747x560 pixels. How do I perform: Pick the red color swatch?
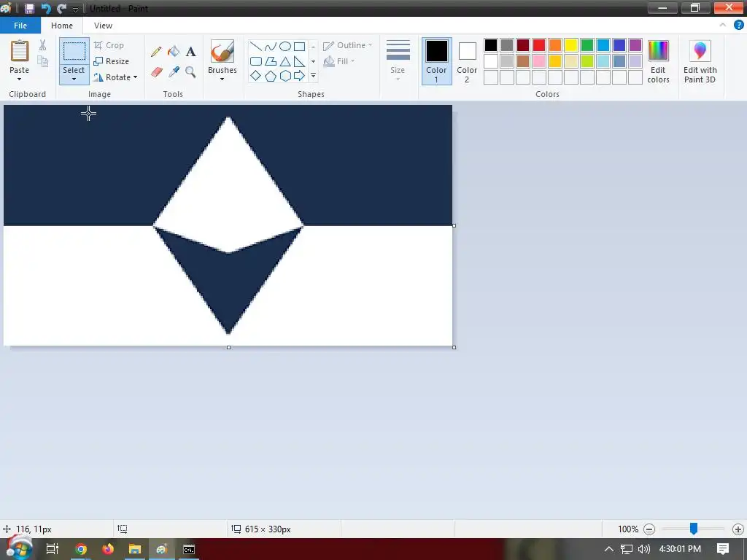pos(539,45)
